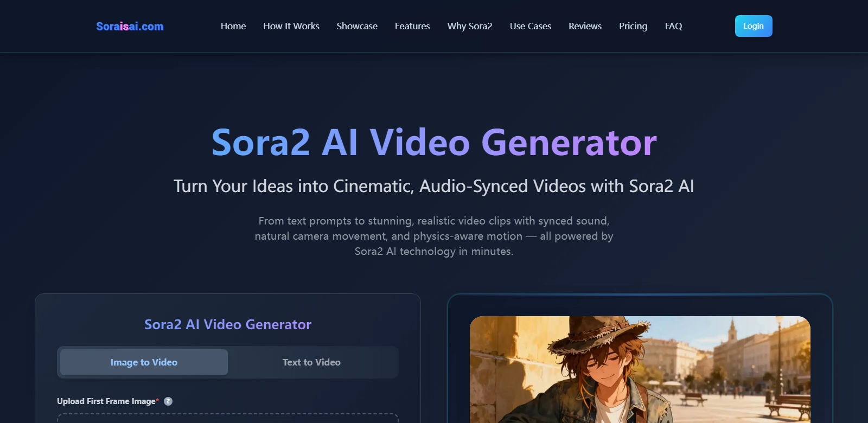Viewport: 868px width, 423px height.
Task: Go to How It Works section
Action: pyautogui.click(x=291, y=26)
